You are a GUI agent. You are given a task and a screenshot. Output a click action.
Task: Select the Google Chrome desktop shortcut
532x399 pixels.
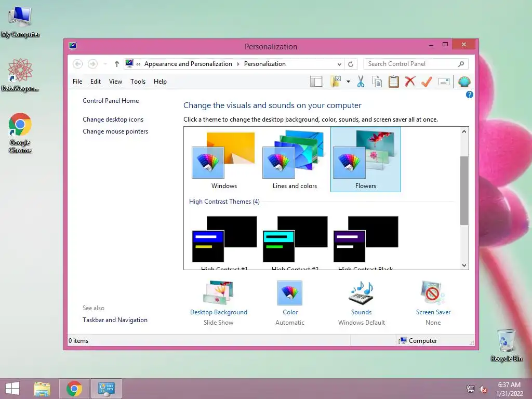pos(20,132)
